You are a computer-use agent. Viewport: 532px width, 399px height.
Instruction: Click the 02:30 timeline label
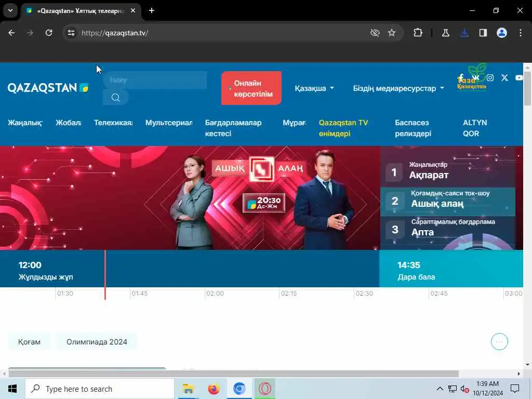(364, 294)
